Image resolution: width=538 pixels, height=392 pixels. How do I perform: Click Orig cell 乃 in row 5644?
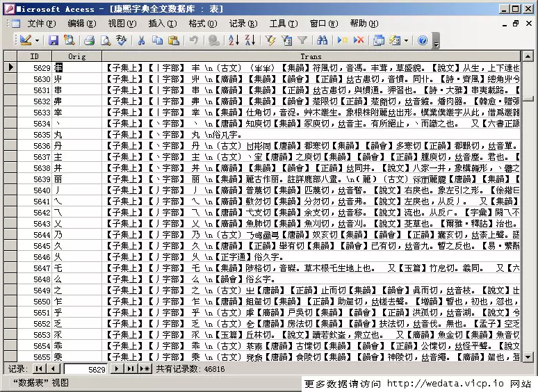pyautogui.click(x=77, y=235)
